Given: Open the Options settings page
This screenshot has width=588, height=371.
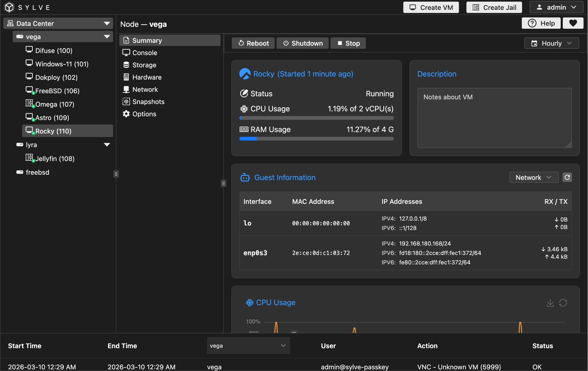Looking at the screenshot, I should [144, 114].
